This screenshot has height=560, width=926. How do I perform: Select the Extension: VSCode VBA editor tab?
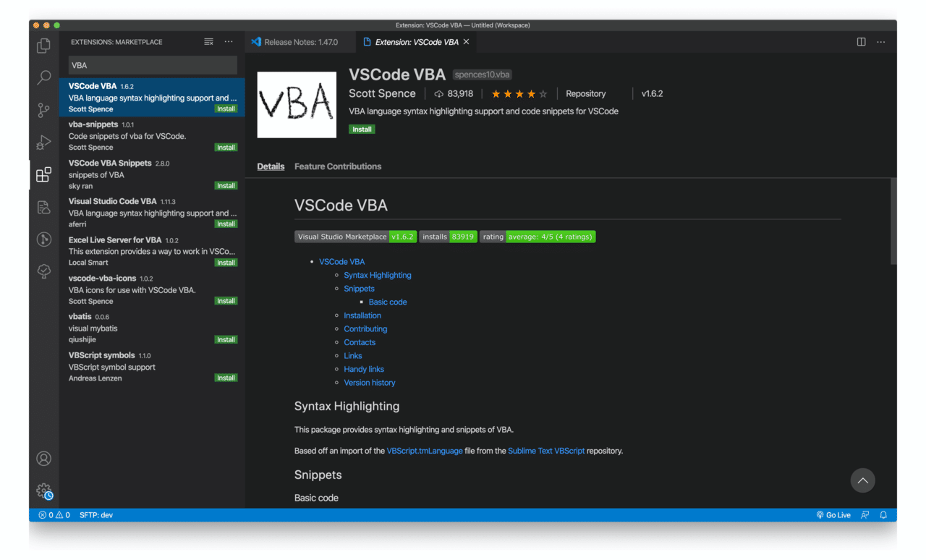[416, 42]
